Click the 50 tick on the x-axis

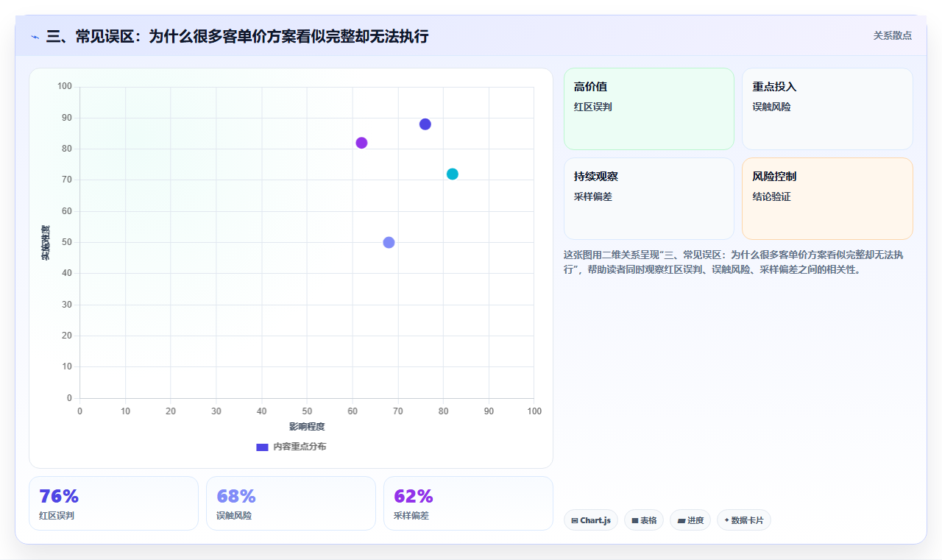coord(307,411)
